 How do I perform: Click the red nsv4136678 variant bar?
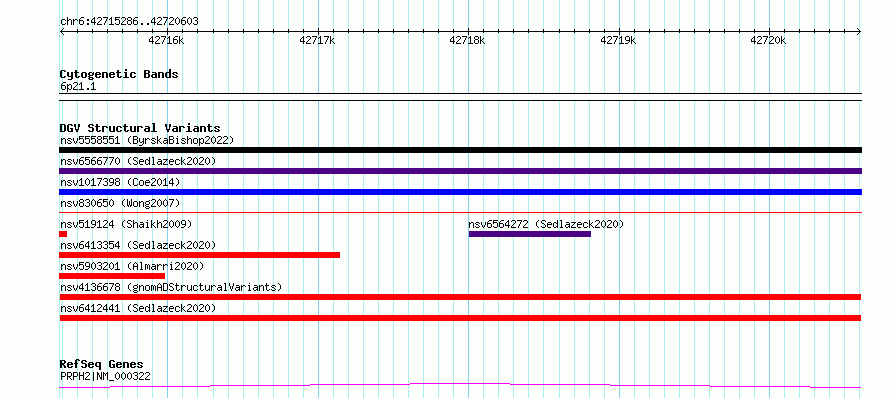460,297
